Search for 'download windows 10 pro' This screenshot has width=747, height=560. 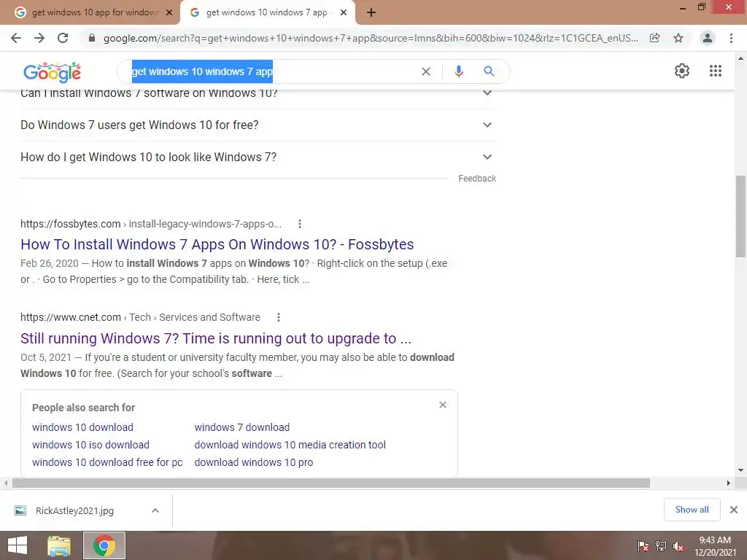pyautogui.click(x=253, y=462)
